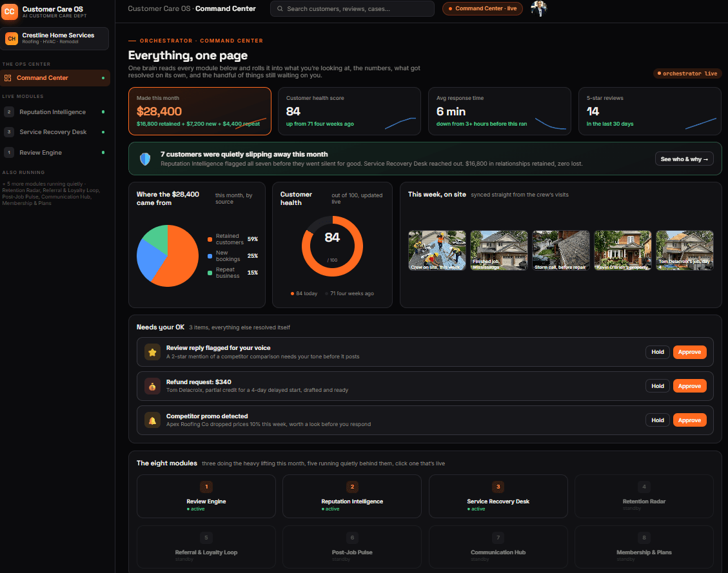
Task: Open the Storm call, before repair photo
Action: (561, 251)
